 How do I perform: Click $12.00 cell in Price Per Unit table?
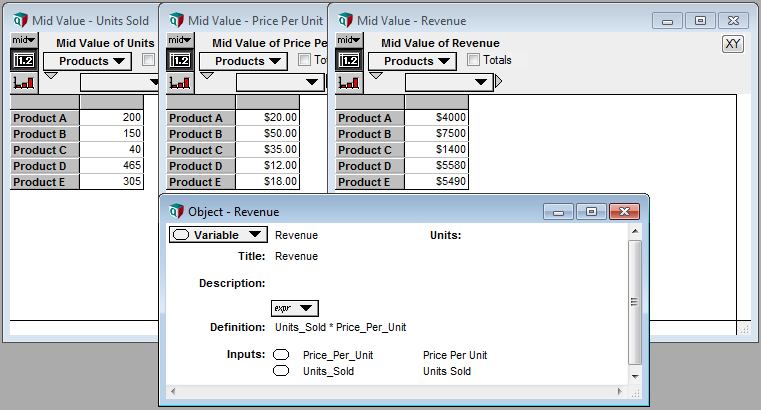(x=267, y=165)
